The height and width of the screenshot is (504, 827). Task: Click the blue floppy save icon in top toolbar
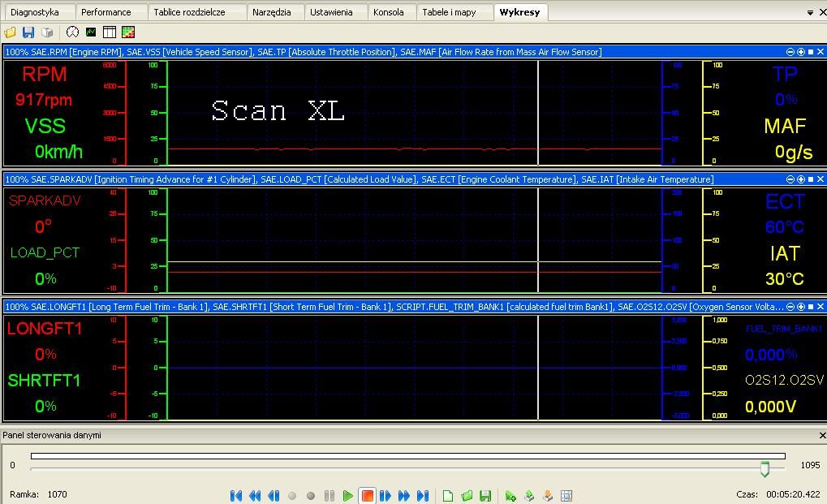point(28,32)
